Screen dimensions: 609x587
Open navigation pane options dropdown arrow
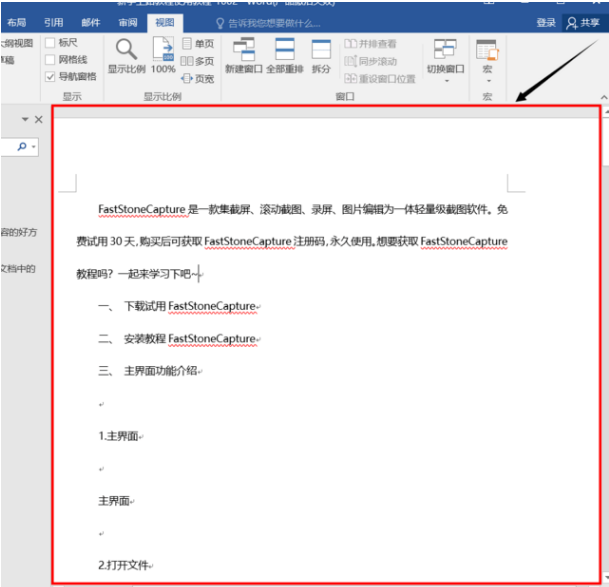[x=25, y=119]
